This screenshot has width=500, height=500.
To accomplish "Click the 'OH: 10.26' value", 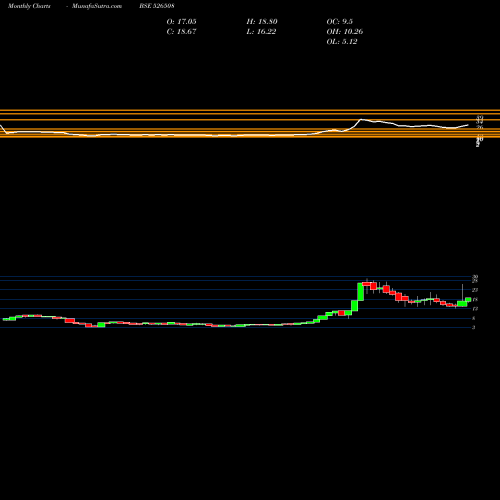I will (x=345, y=32).
